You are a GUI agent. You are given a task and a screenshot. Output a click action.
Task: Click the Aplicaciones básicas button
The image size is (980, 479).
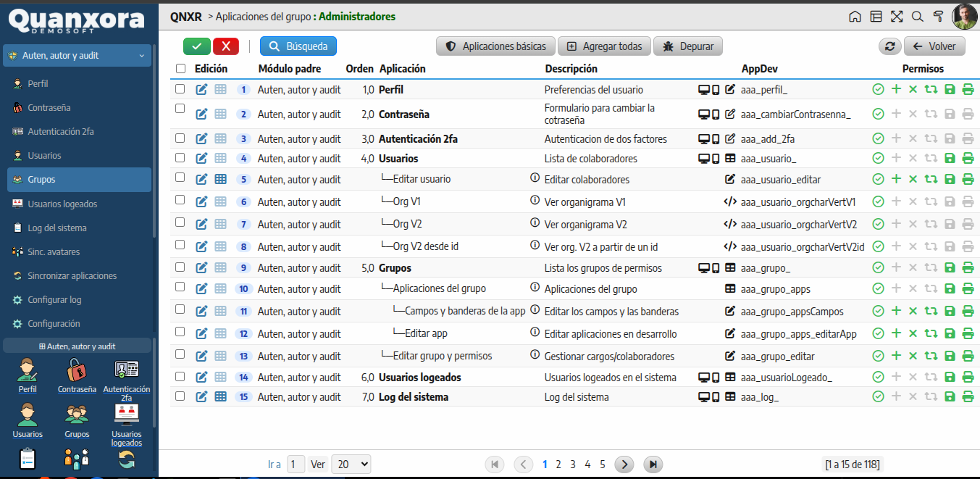click(x=495, y=46)
